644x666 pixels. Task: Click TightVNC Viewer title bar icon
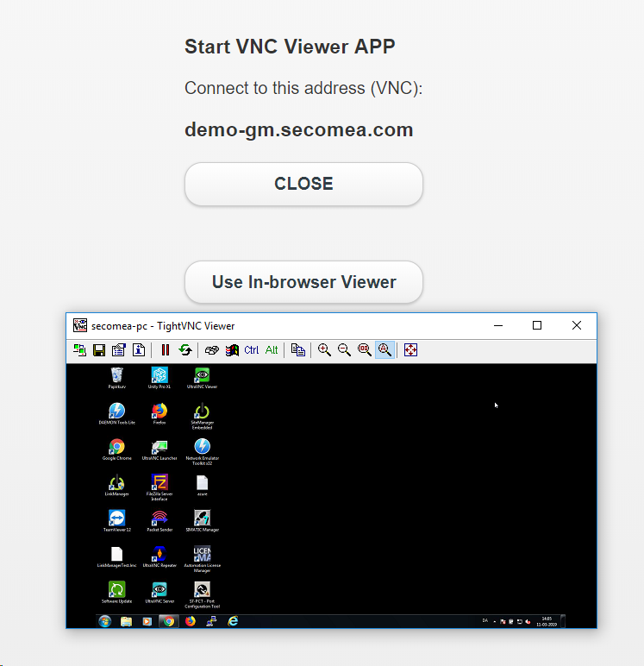pyautogui.click(x=80, y=325)
